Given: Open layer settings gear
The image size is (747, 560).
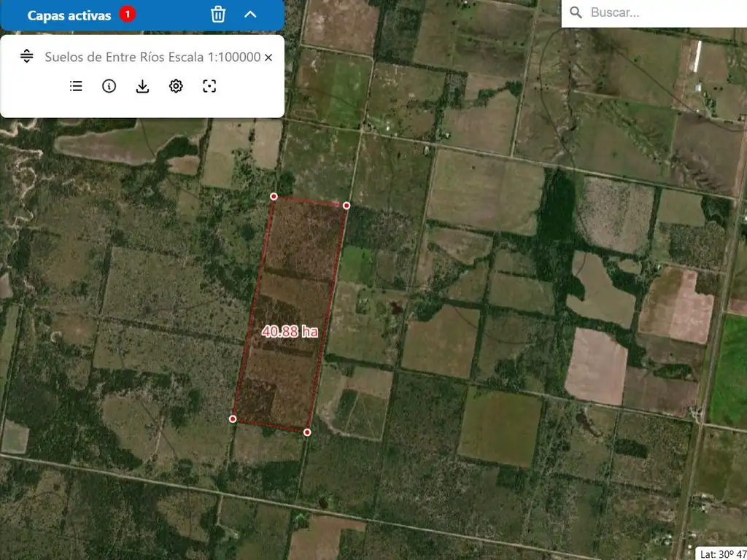Looking at the screenshot, I should (176, 86).
